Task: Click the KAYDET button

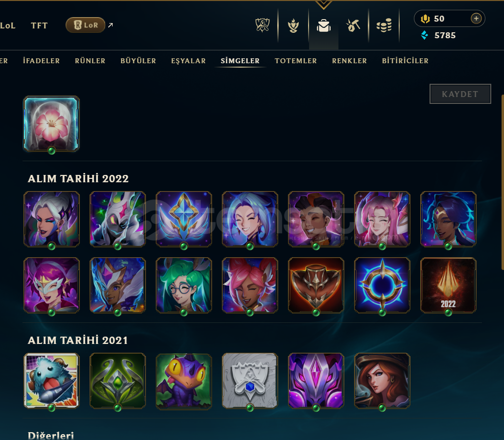Action: pos(460,94)
